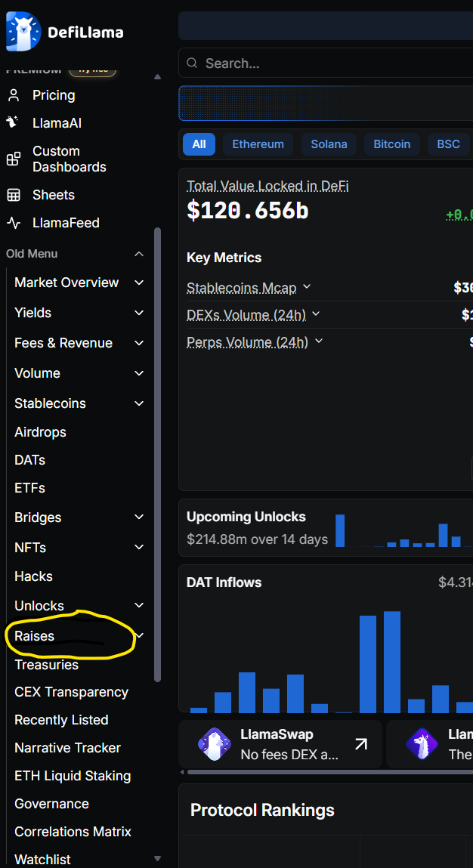Open DATs menu item
This screenshot has height=868, width=473.
(30, 460)
